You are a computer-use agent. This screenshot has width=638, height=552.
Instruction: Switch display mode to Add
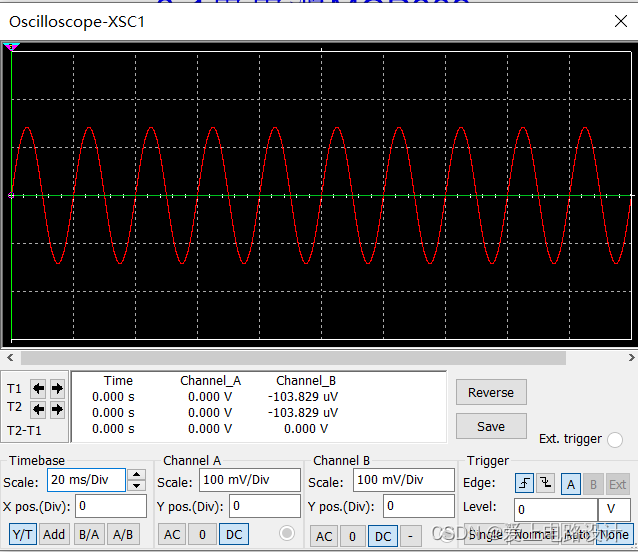(54, 534)
